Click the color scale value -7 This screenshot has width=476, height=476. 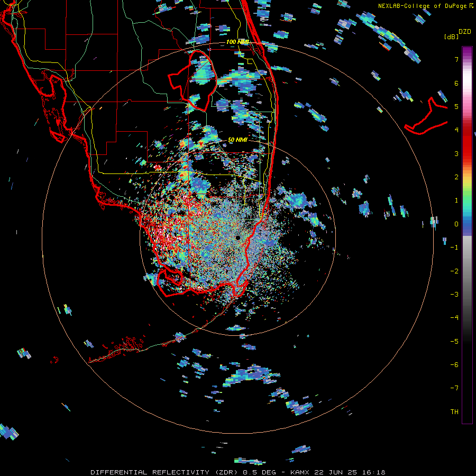[454, 388]
